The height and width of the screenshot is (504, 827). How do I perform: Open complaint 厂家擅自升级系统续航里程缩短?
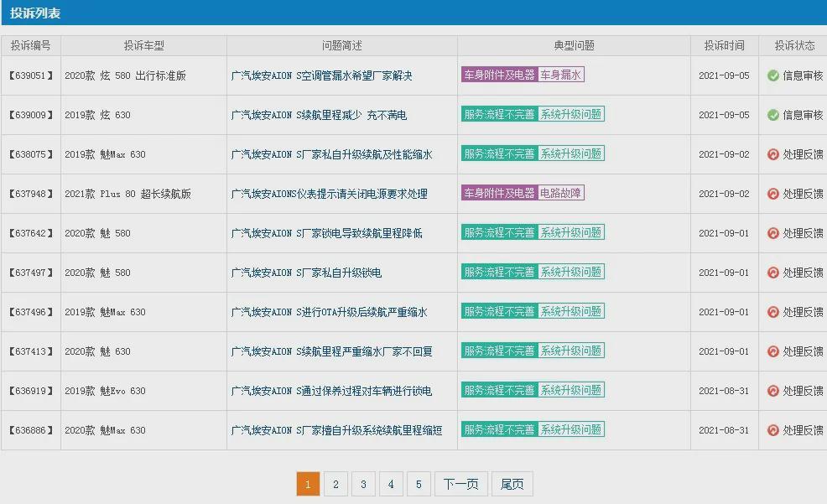336,430
